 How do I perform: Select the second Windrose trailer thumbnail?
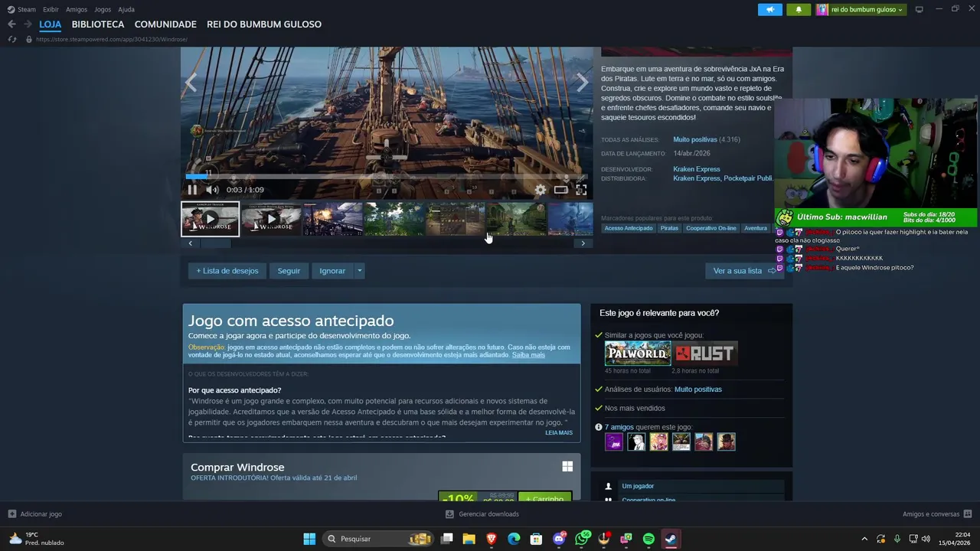pos(271,219)
